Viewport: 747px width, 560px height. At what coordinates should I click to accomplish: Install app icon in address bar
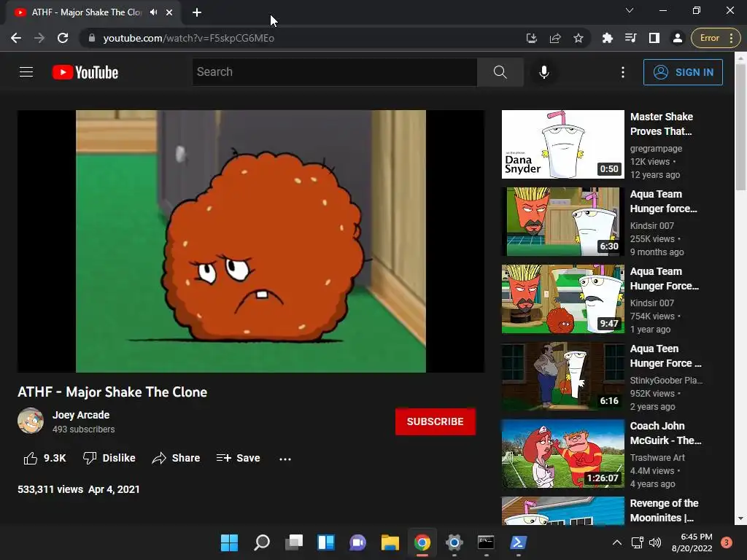coord(532,38)
